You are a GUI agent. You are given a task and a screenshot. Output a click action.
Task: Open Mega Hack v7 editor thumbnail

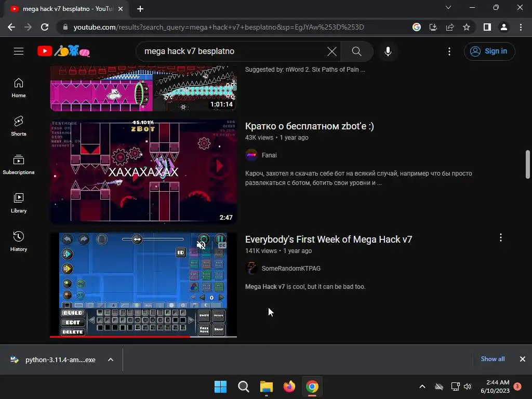pos(143,284)
